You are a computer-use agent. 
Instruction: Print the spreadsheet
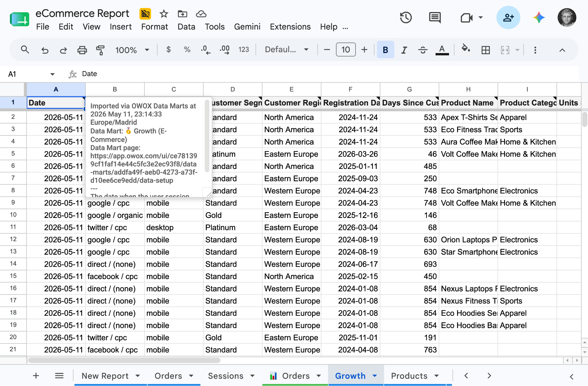click(82, 50)
